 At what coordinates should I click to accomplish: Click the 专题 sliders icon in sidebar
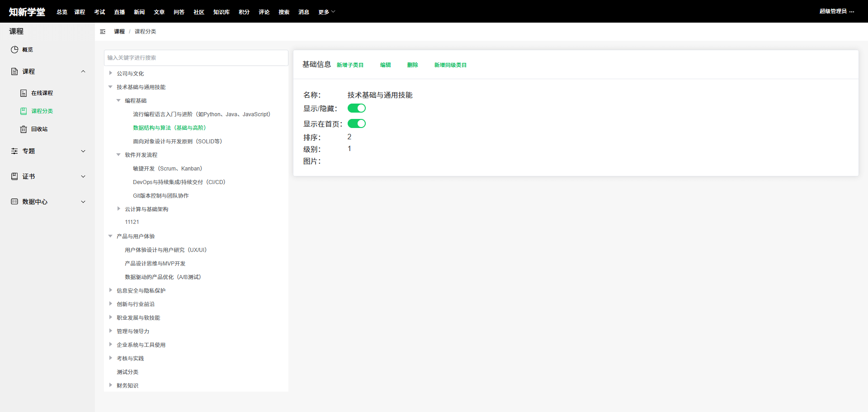pos(14,151)
